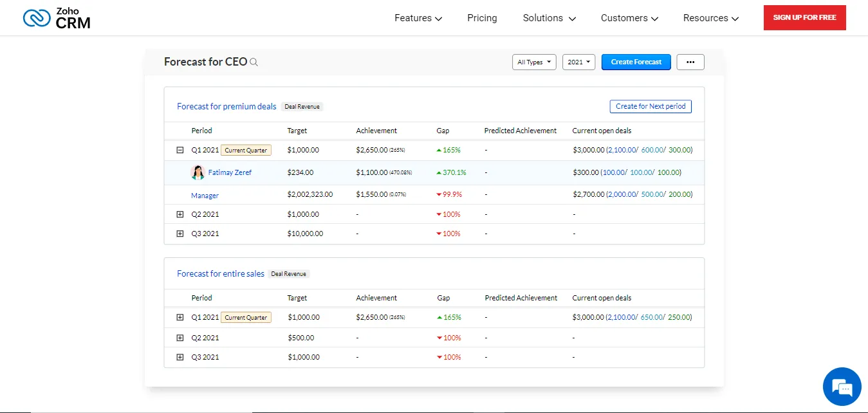868x413 pixels.
Task: Click the Manager link
Action: tap(205, 196)
